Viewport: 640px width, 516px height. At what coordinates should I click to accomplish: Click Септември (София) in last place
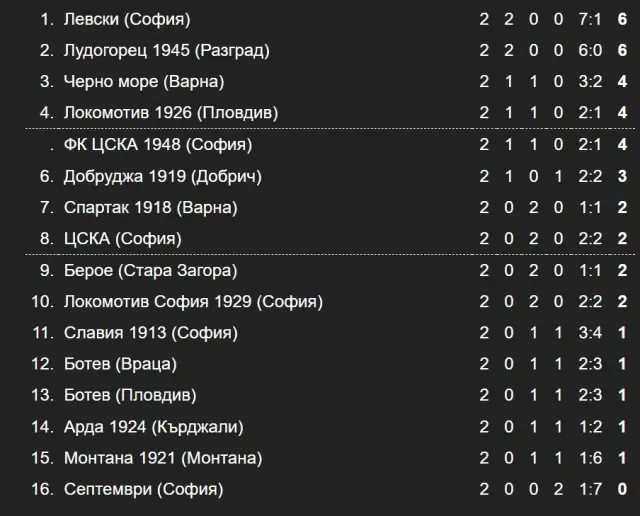(143, 489)
